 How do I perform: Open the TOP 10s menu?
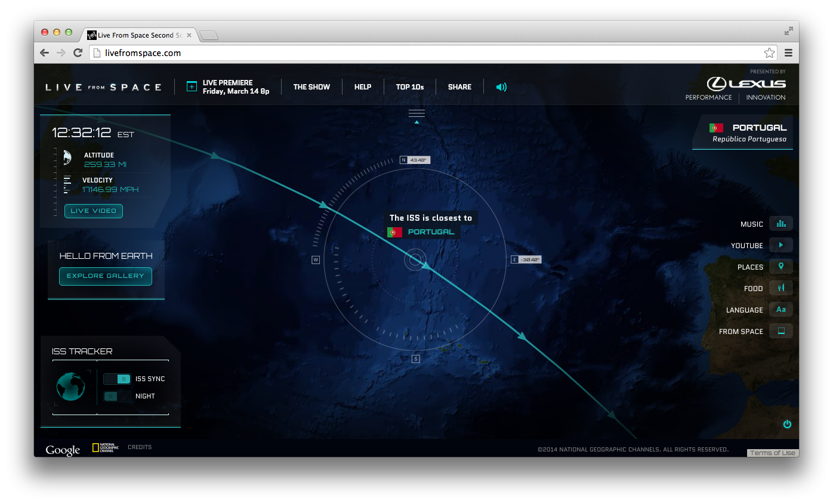click(x=410, y=87)
